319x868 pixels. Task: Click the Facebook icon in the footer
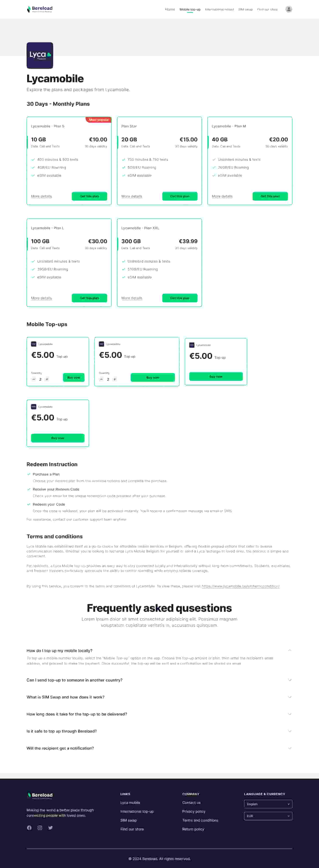(x=29, y=828)
